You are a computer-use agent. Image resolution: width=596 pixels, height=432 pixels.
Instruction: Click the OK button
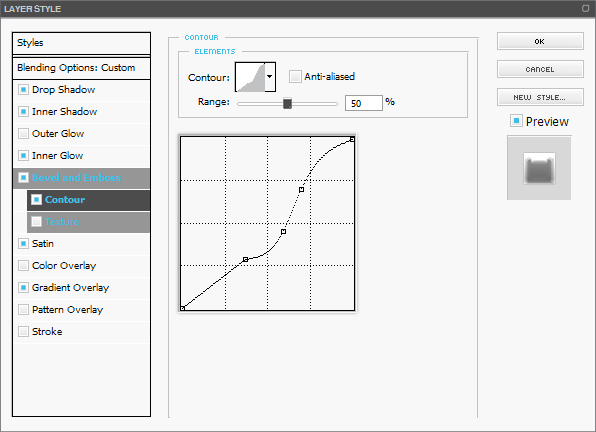point(540,41)
